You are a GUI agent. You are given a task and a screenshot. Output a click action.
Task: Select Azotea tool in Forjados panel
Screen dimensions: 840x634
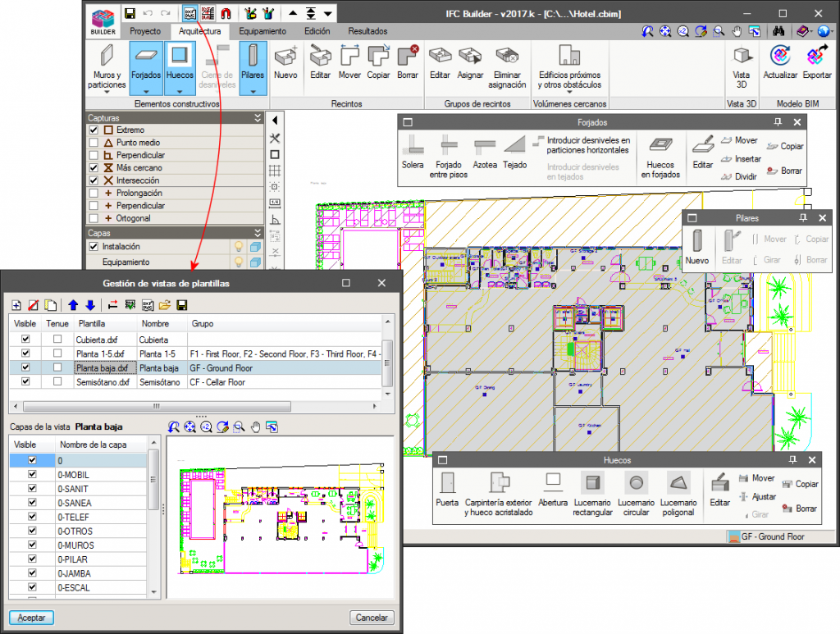coord(485,152)
